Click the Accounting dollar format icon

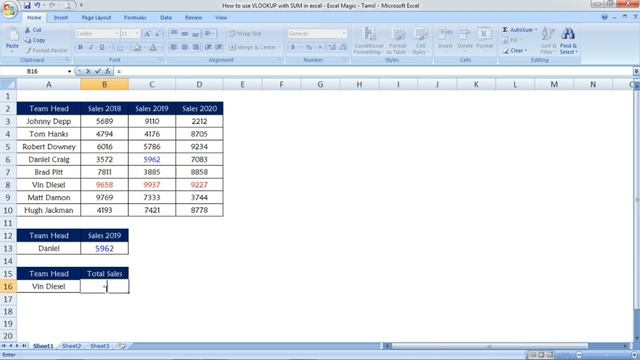coord(293,47)
